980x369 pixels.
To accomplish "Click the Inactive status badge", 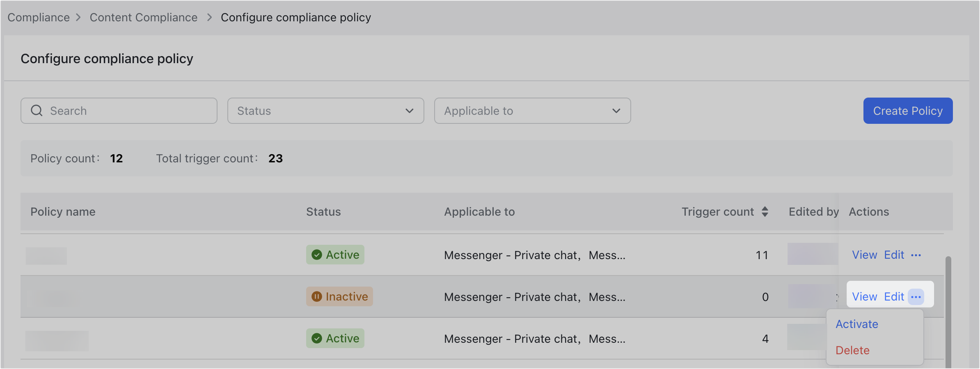I will [x=339, y=296].
